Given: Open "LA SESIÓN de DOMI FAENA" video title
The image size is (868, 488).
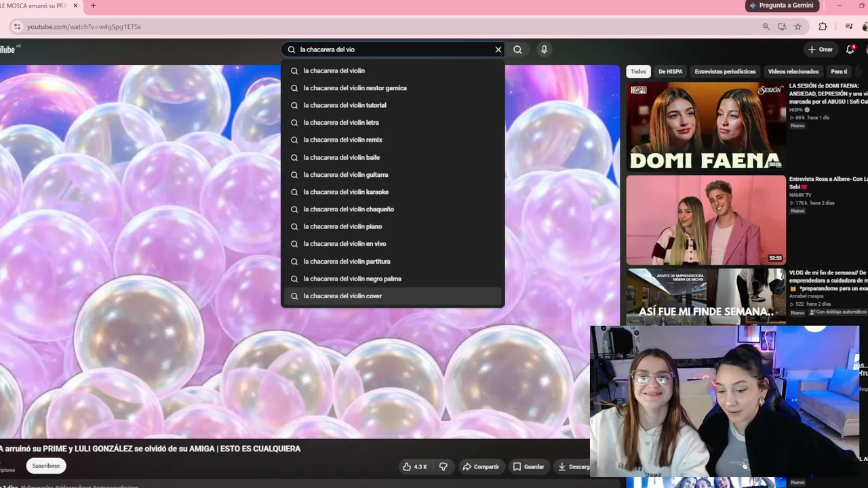Looking at the screenshot, I should [828, 94].
